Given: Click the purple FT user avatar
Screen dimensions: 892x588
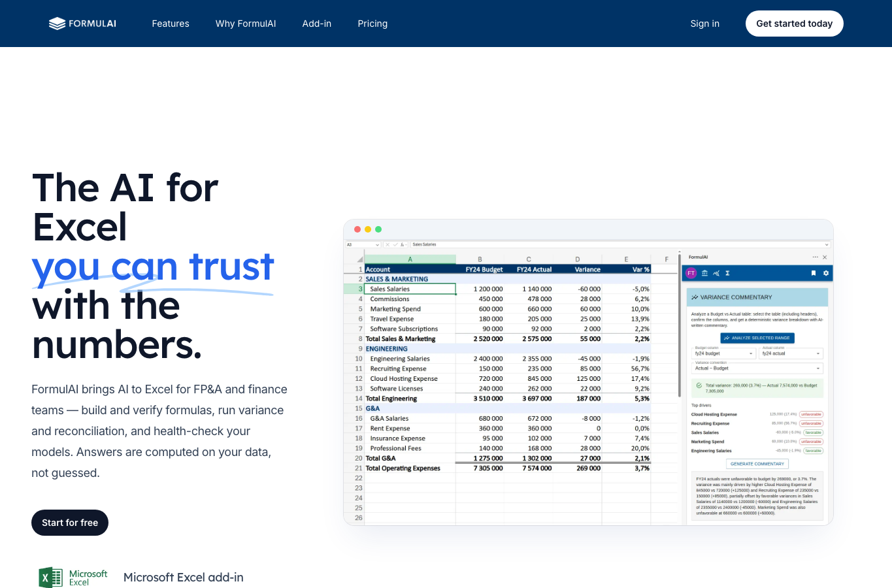Looking at the screenshot, I should coord(691,273).
